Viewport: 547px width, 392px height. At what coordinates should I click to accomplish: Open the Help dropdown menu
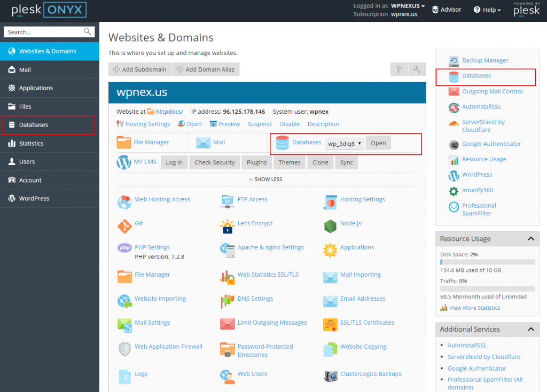pos(487,10)
